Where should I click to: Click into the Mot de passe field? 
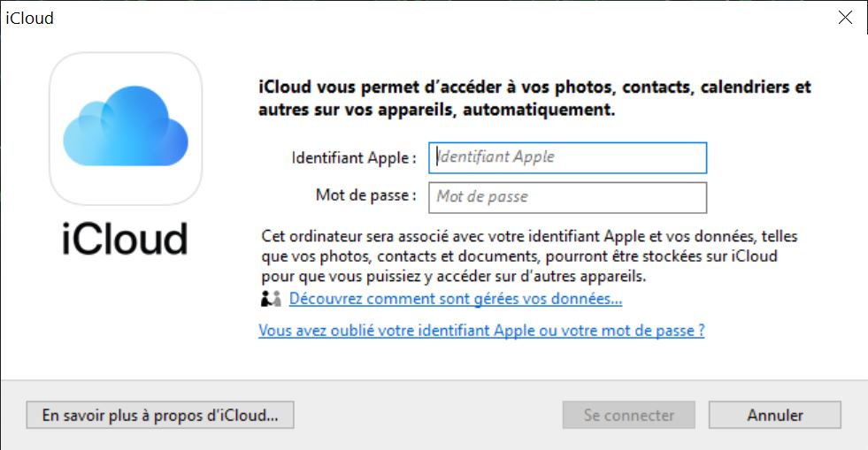567,197
